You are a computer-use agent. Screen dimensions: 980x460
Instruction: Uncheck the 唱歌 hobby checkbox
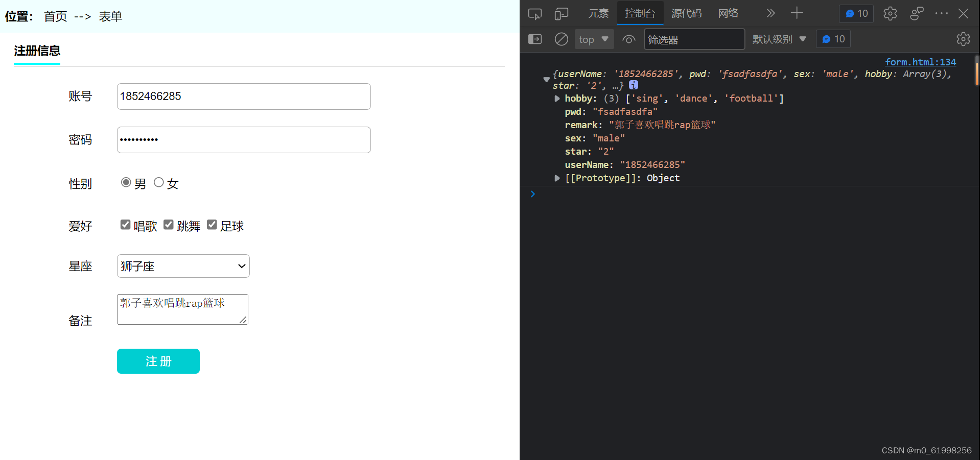point(125,225)
